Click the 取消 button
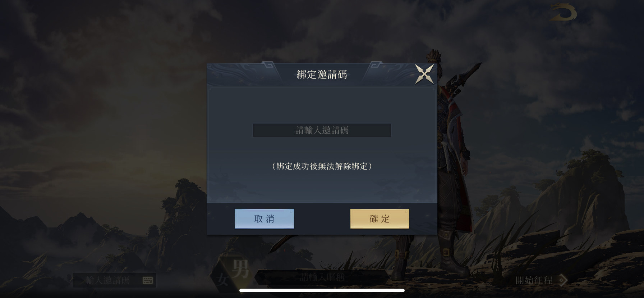 pyautogui.click(x=264, y=218)
